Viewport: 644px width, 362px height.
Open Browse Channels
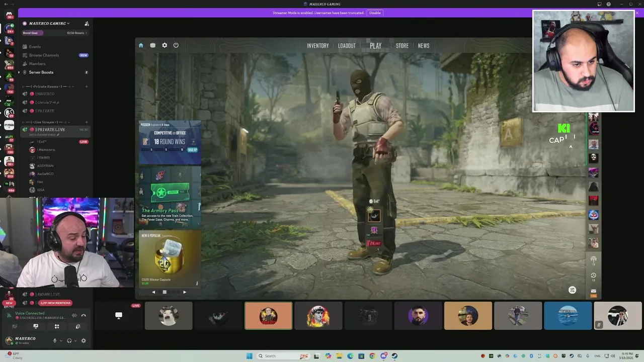44,55
